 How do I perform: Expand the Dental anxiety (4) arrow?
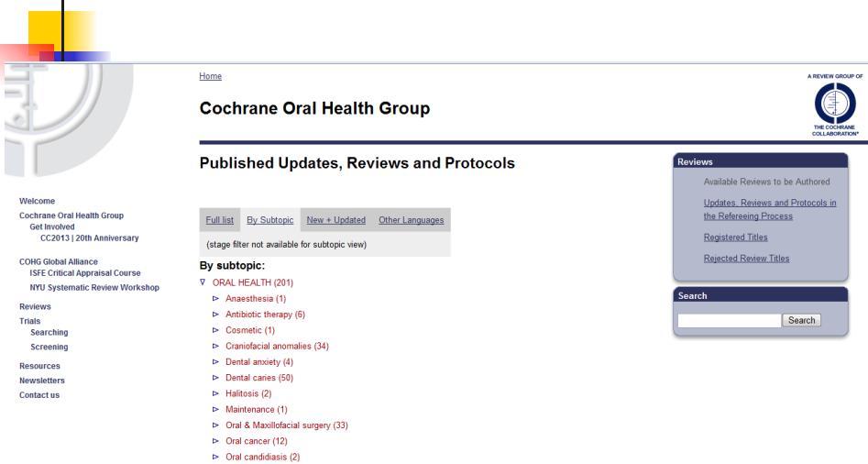(216, 362)
